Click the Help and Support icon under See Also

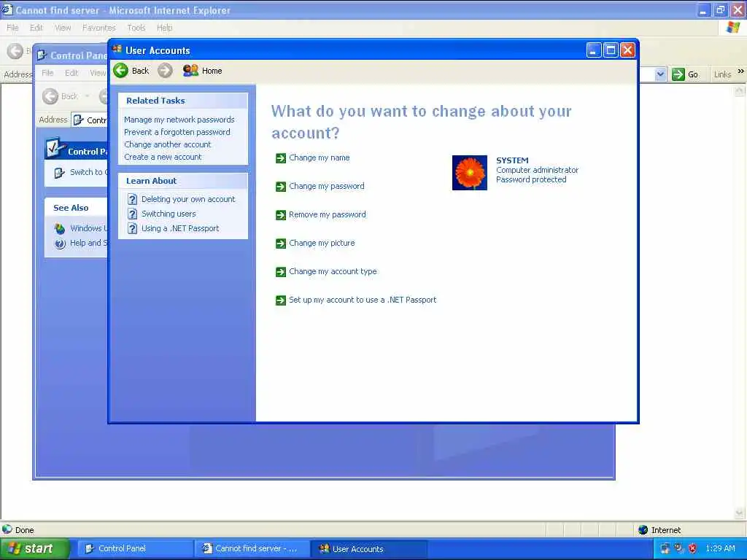(x=60, y=244)
